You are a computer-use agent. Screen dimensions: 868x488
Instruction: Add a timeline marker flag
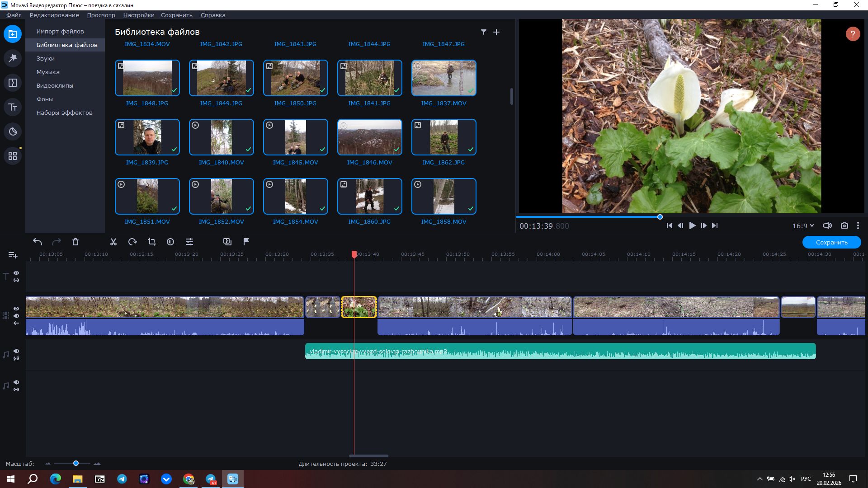pyautogui.click(x=246, y=242)
